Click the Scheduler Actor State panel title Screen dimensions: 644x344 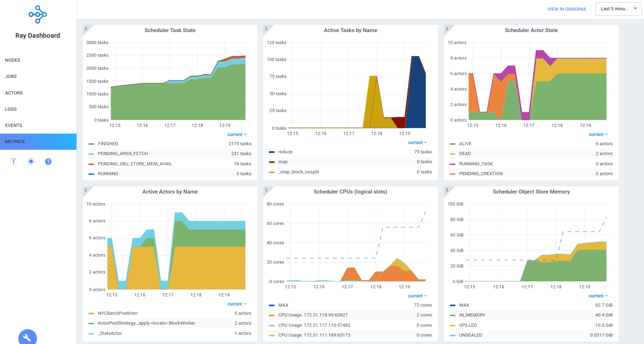(x=531, y=30)
